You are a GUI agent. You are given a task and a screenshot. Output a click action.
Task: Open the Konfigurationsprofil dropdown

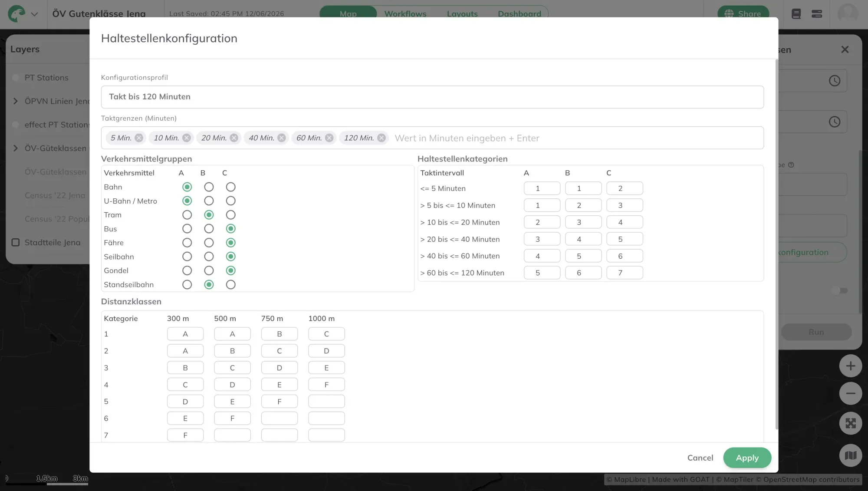432,97
